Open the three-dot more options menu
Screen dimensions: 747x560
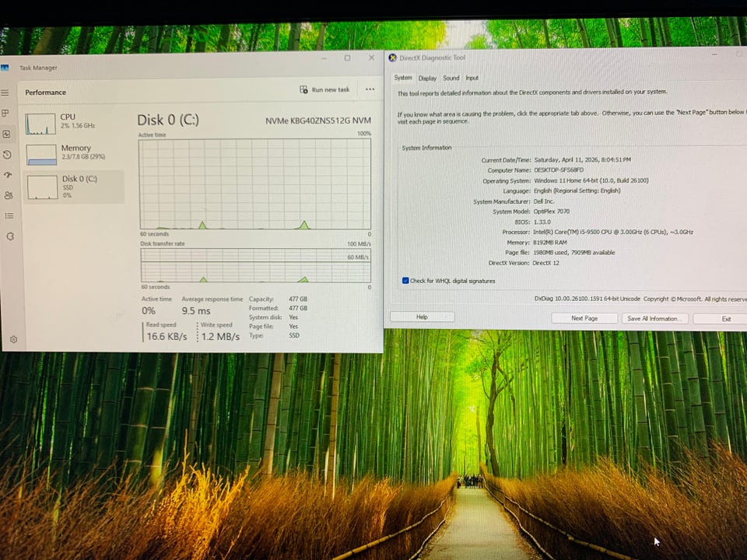370,89
